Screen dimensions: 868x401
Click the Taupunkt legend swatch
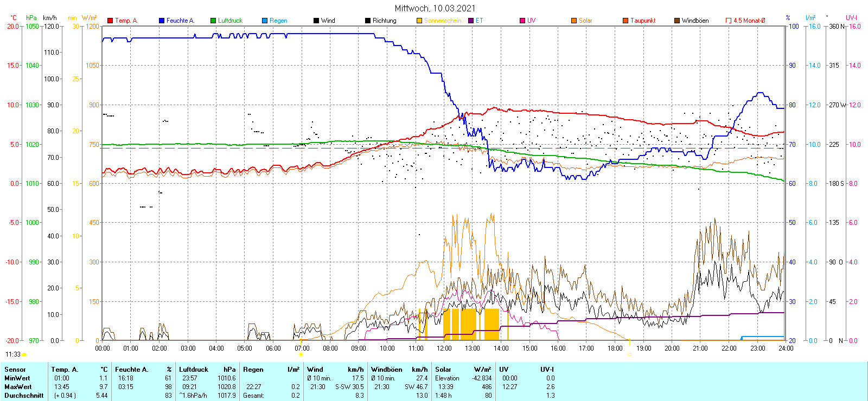point(626,21)
